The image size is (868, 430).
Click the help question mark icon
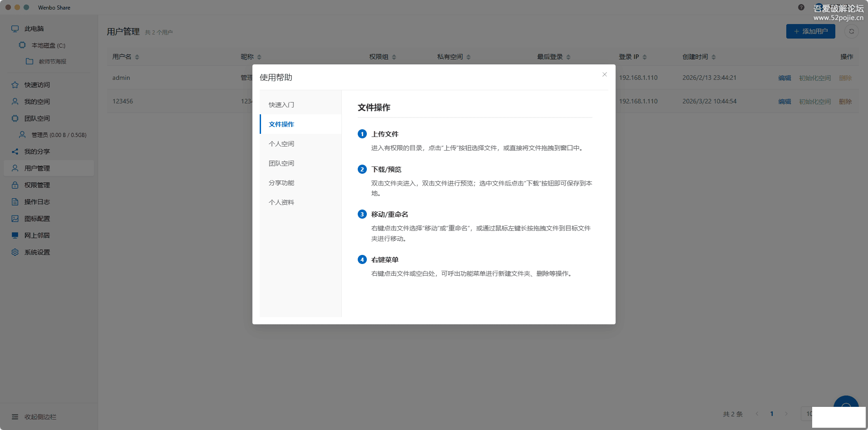801,7
